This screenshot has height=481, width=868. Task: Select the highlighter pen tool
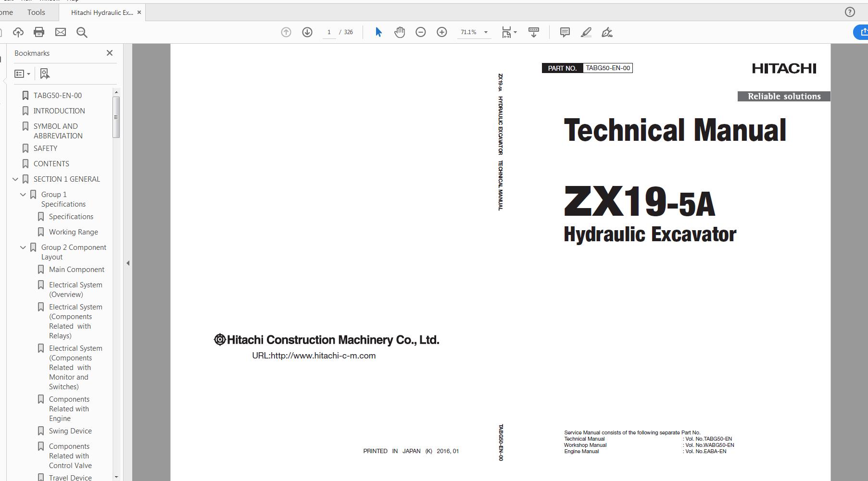click(x=586, y=32)
